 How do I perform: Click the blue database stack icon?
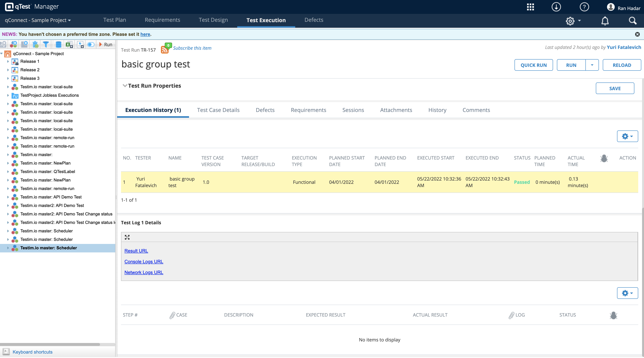[58, 45]
